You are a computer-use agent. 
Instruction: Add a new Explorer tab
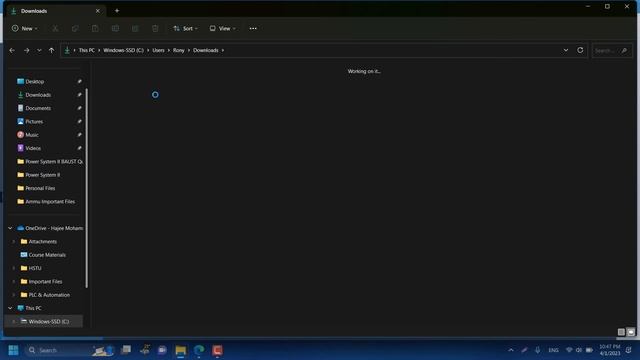117,11
